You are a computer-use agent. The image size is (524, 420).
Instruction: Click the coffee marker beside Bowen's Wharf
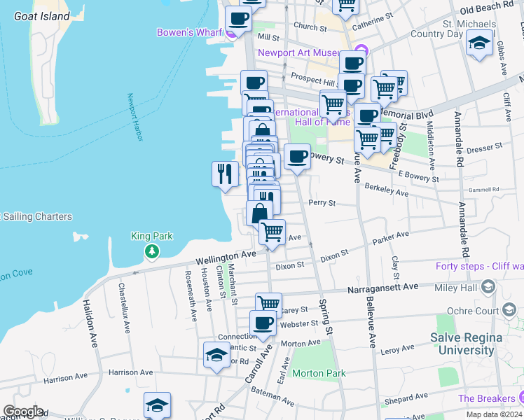tap(238, 21)
